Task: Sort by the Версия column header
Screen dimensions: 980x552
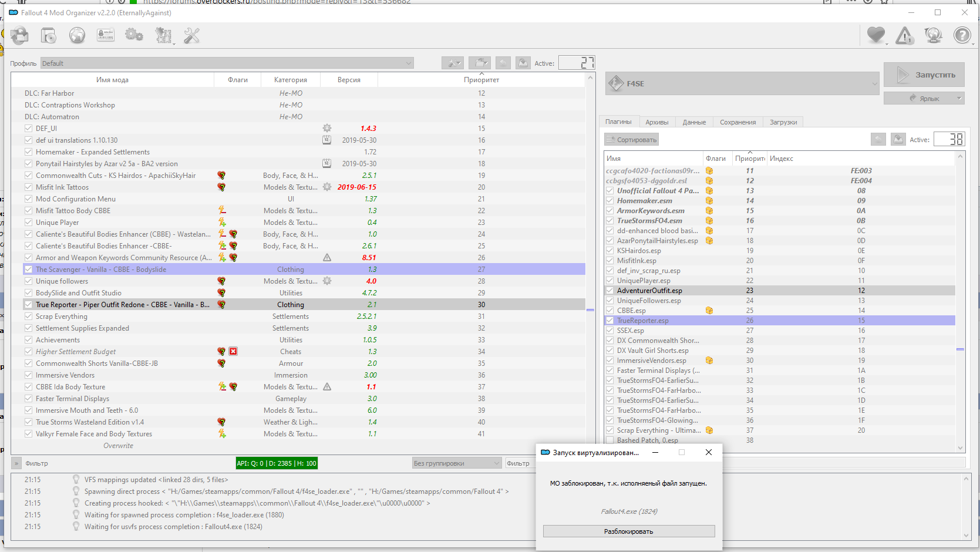Action: coord(349,80)
